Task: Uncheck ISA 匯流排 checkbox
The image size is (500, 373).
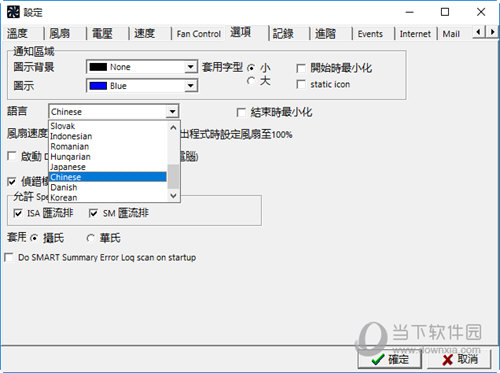Action: tap(18, 213)
